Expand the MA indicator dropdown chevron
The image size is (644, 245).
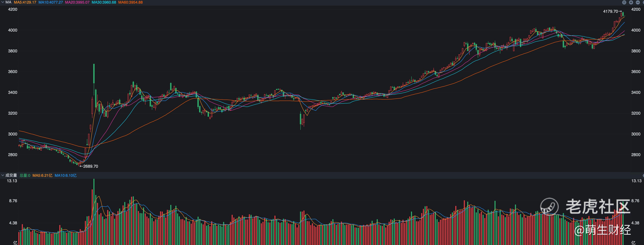click(x=3, y=2)
